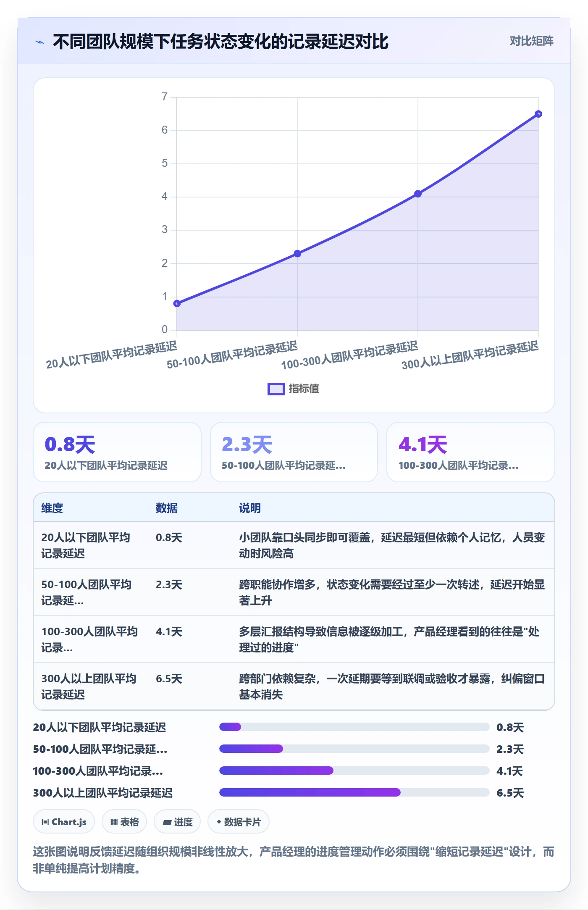588x910 pixels.
Task: Select table row 100-300人团队平均记录…
Action: tap(294, 639)
